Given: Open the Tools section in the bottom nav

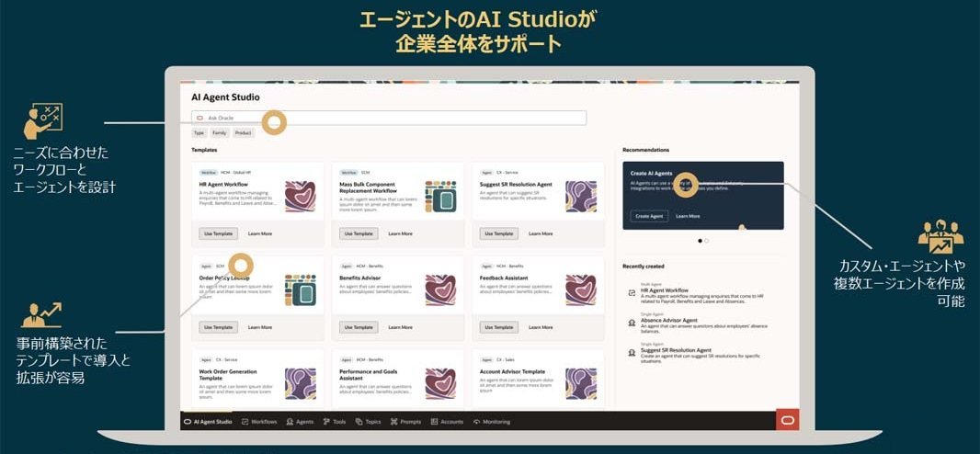Looking at the screenshot, I should (335, 422).
